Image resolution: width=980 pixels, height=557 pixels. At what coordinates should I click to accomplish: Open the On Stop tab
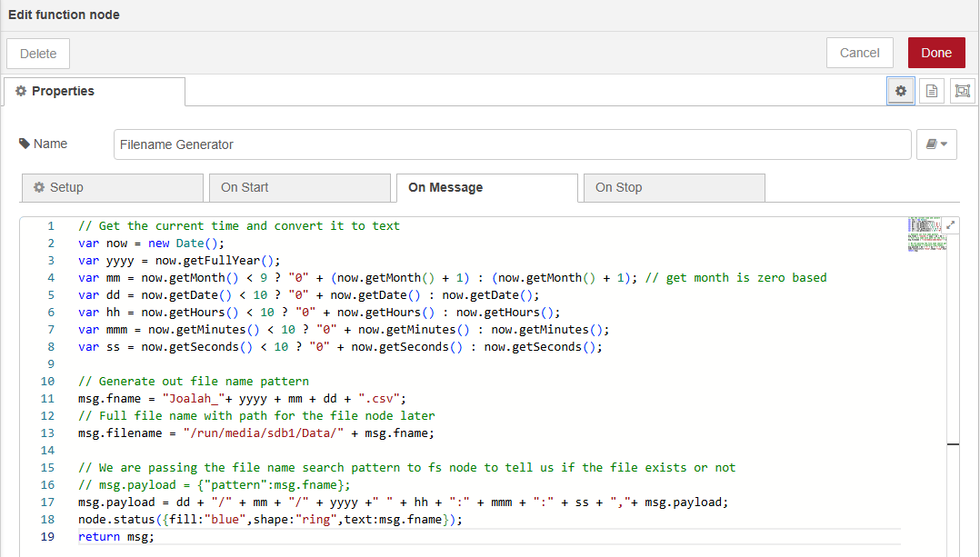[x=674, y=187]
